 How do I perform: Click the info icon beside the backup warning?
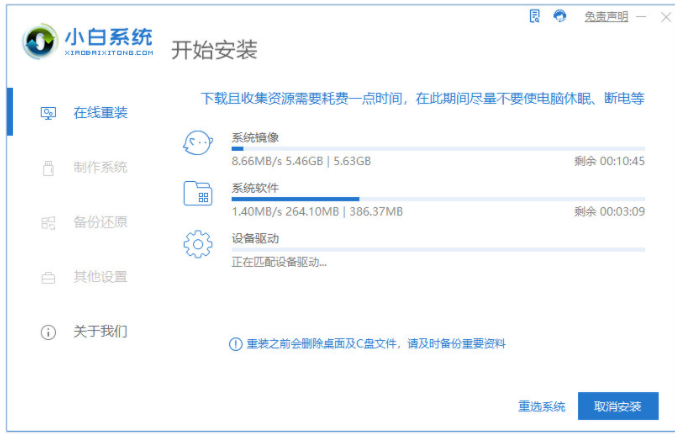[x=236, y=344]
